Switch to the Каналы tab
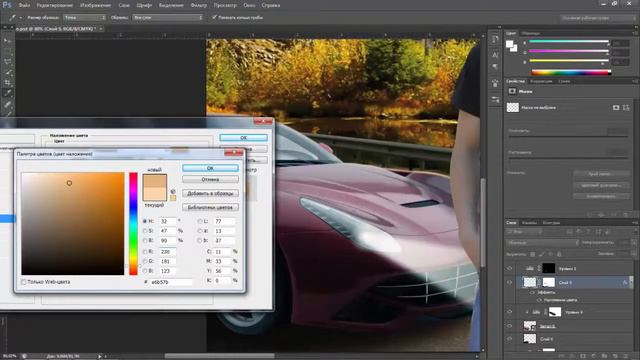Screen dimensions: 640x360 (x=529, y=223)
